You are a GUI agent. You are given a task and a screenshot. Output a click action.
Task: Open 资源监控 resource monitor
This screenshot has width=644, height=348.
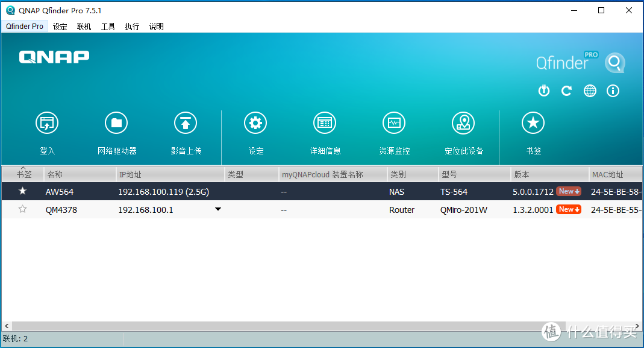(x=394, y=123)
